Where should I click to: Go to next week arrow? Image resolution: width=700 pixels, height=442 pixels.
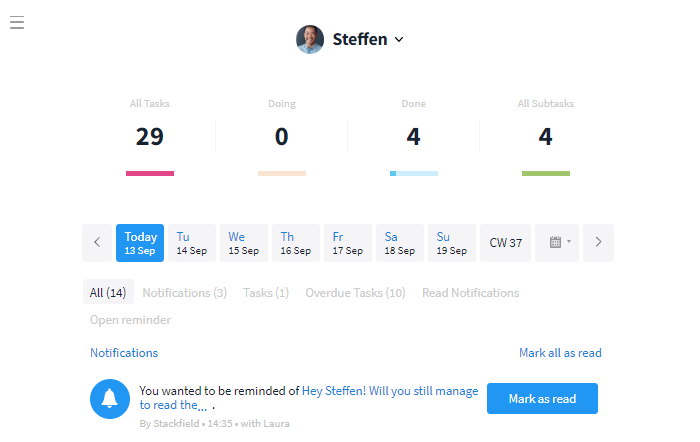[598, 242]
